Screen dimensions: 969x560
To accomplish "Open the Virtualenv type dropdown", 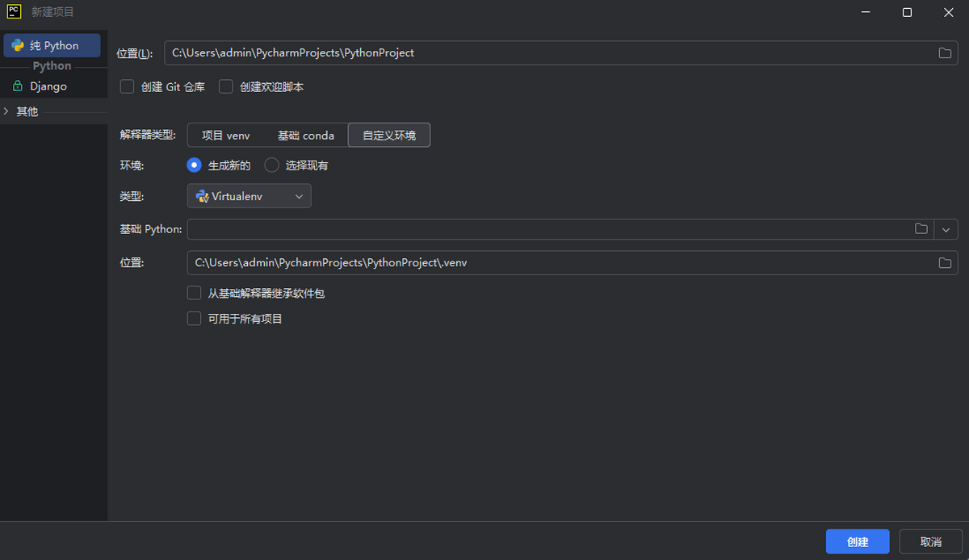I will pyautogui.click(x=249, y=196).
